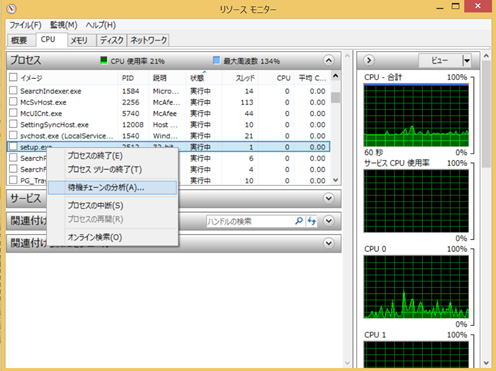The height and width of the screenshot is (371, 496).
Task: Collapse the プロセス section chevron
Action: (328, 60)
